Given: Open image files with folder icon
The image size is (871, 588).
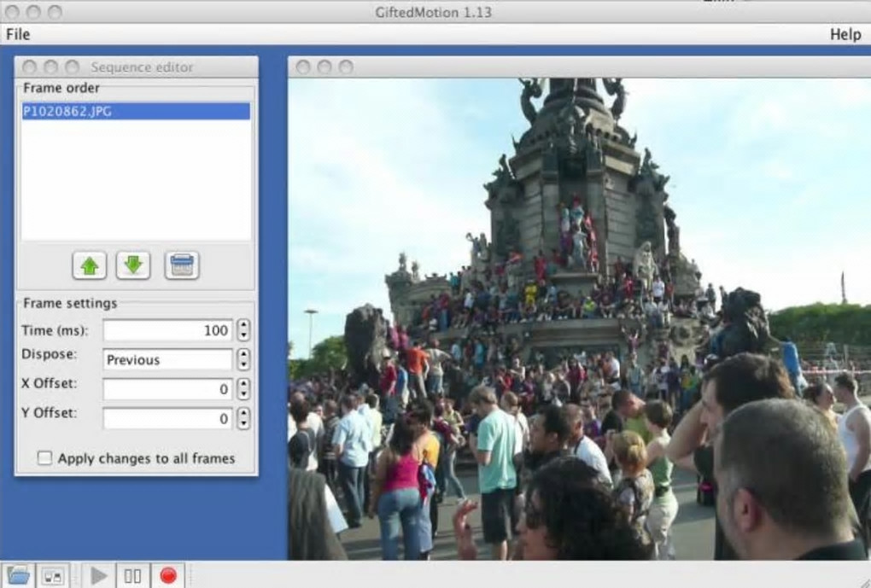Looking at the screenshot, I should coord(18,576).
